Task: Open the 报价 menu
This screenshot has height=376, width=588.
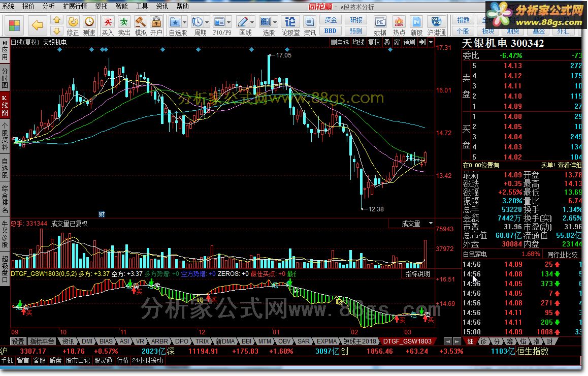Action: pos(28,7)
